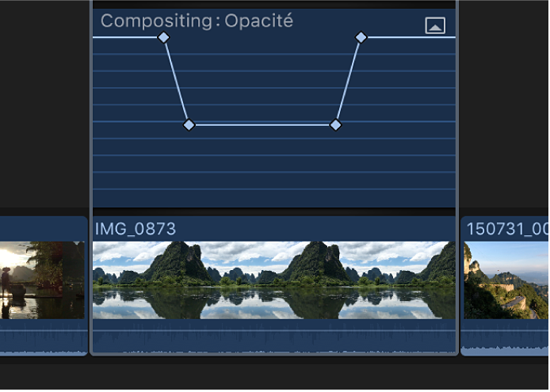Click the IMG_0873 mountain lake filmstrip
Image resolution: width=550 pixels, height=392 pixels.
[273, 280]
